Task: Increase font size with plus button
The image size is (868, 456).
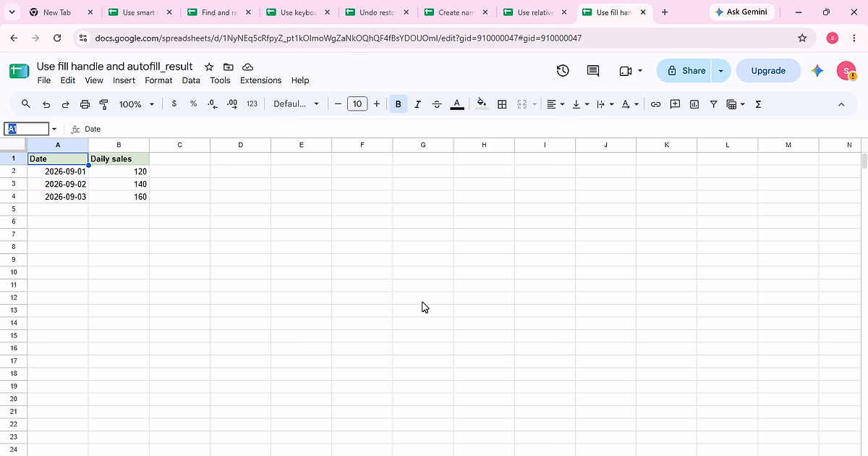Action: [377, 104]
